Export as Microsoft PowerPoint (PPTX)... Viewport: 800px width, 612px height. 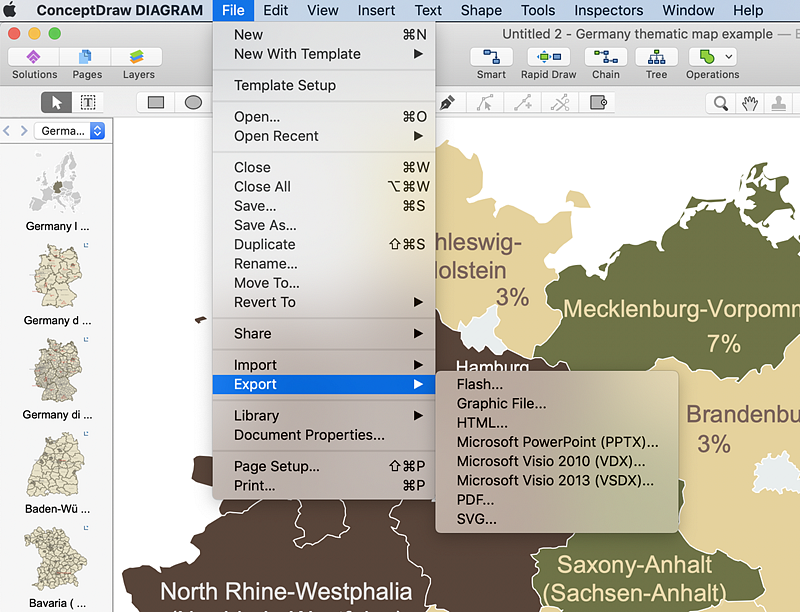pyautogui.click(x=557, y=442)
